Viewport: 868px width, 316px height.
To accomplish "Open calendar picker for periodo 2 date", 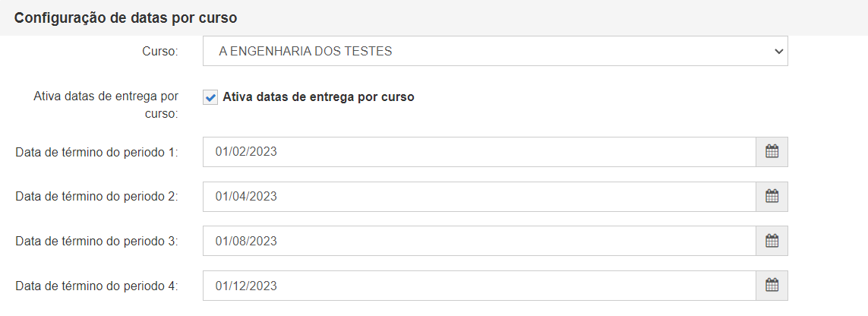I will [x=772, y=197].
